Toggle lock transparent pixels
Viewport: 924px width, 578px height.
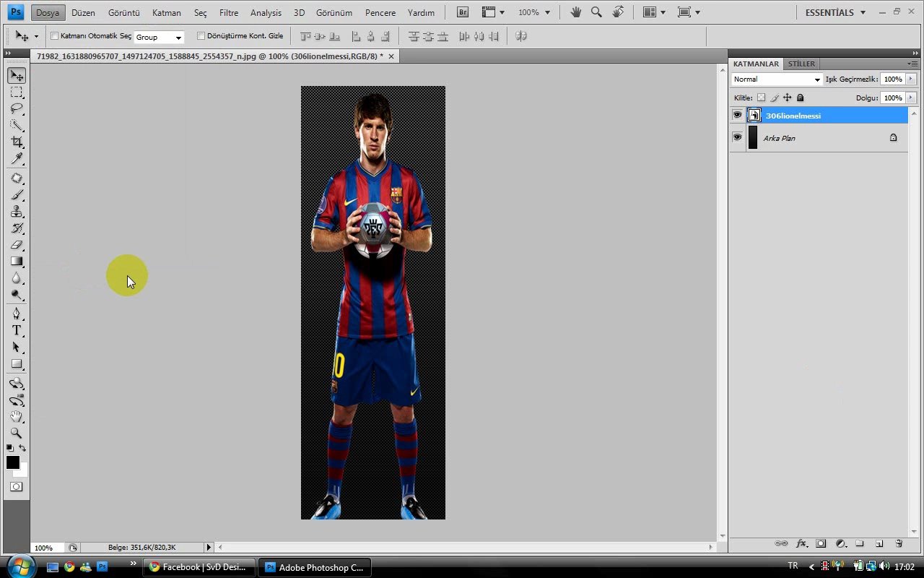click(761, 98)
